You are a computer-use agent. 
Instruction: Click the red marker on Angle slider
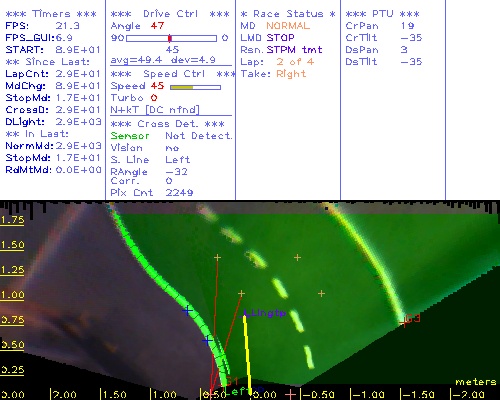click(170, 38)
